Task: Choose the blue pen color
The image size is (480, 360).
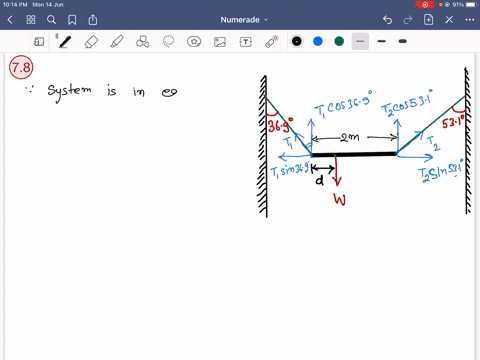Action: [318, 41]
